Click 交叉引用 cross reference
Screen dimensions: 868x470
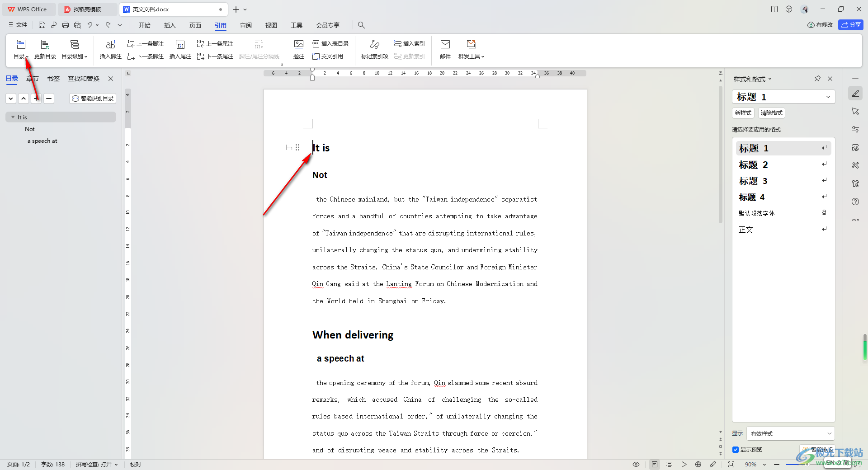(x=328, y=56)
